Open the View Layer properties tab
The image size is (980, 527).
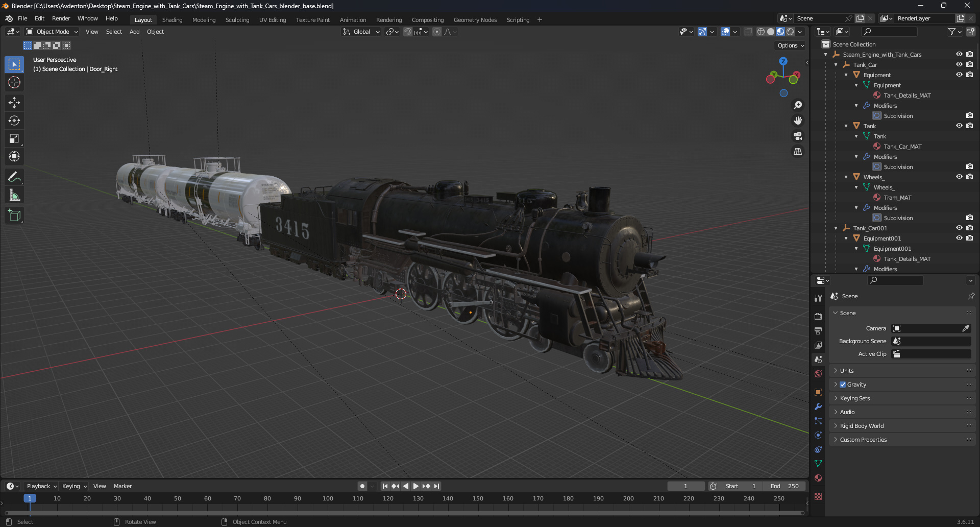coord(818,345)
